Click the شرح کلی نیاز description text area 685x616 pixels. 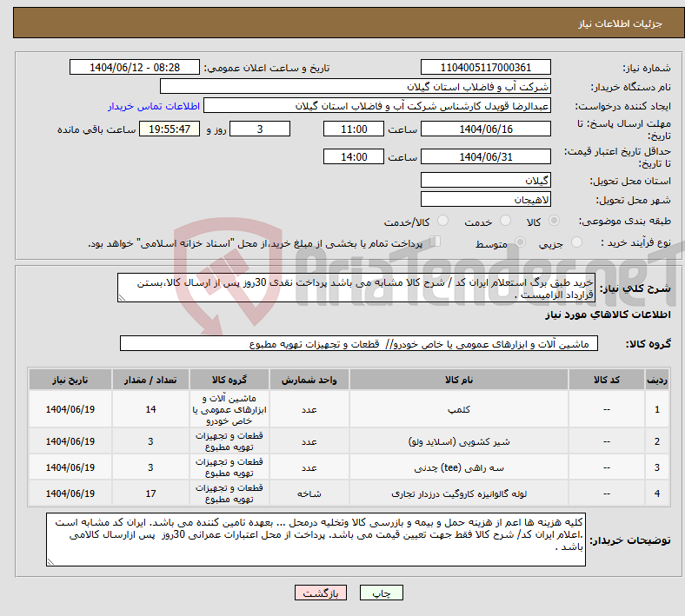pos(356,288)
